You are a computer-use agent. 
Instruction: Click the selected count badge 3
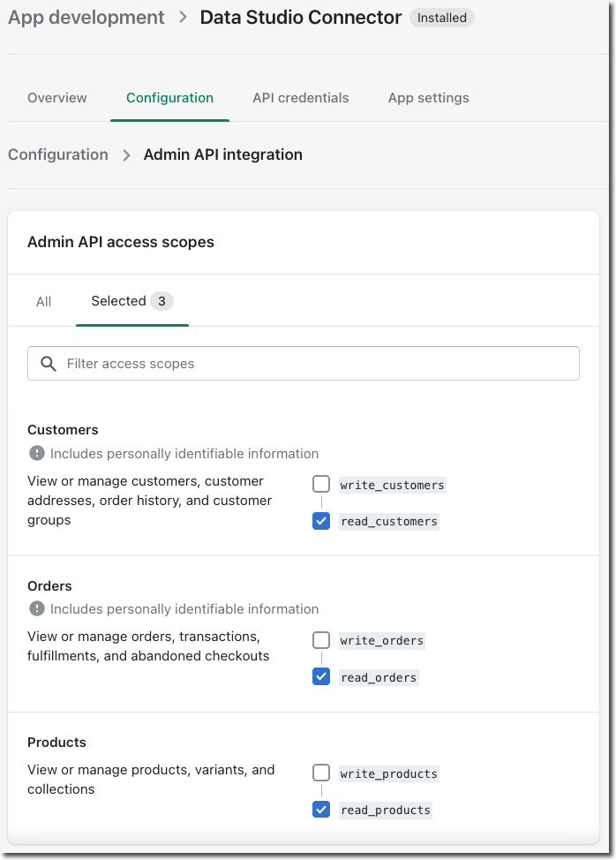click(x=162, y=301)
